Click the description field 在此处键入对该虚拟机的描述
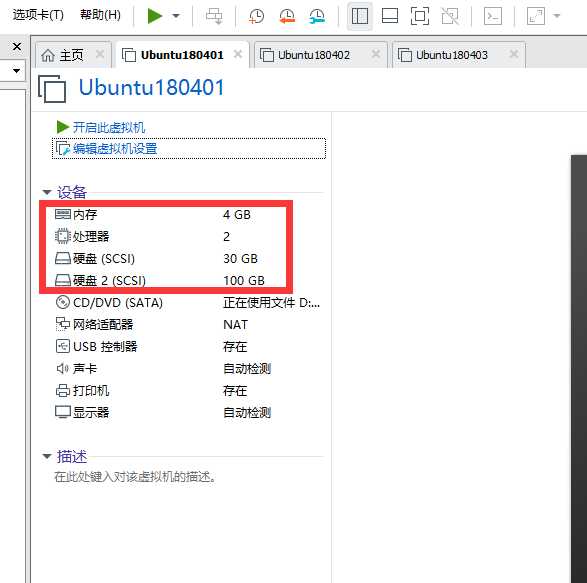This screenshot has height=583, width=587. point(135,477)
